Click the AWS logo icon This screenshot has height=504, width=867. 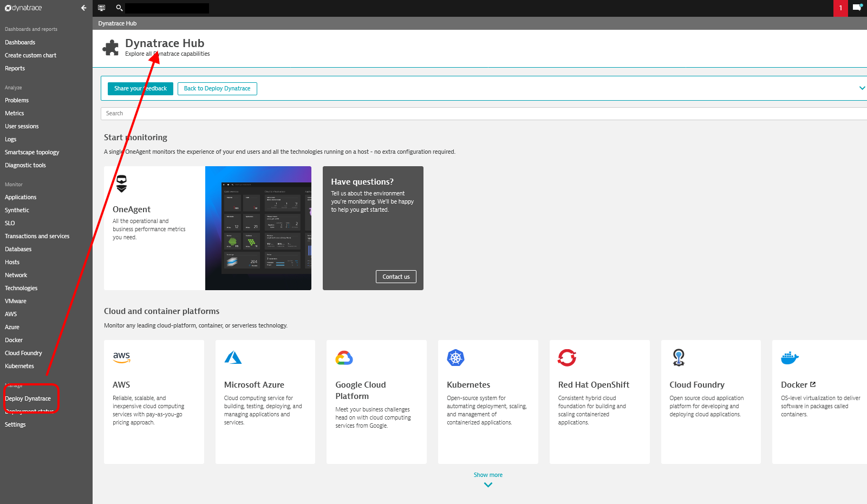[x=121, y=357]
